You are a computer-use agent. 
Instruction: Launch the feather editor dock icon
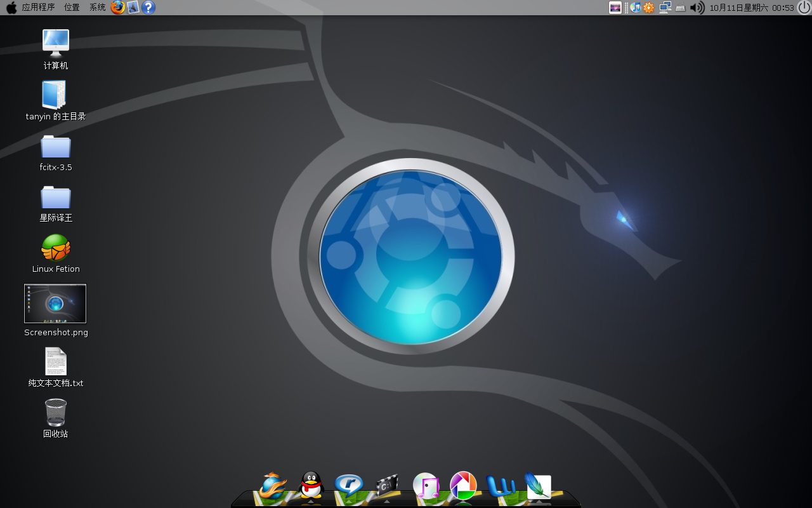538,486
